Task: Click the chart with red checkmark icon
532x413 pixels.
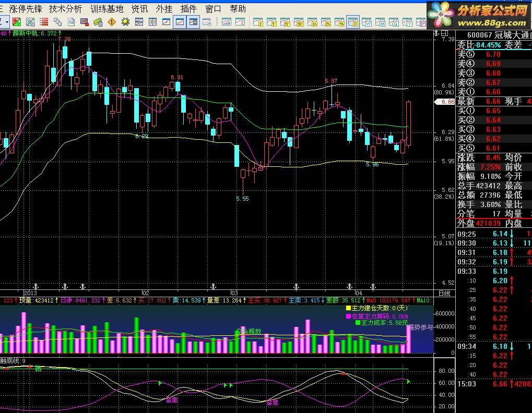Action: [85, 22]
